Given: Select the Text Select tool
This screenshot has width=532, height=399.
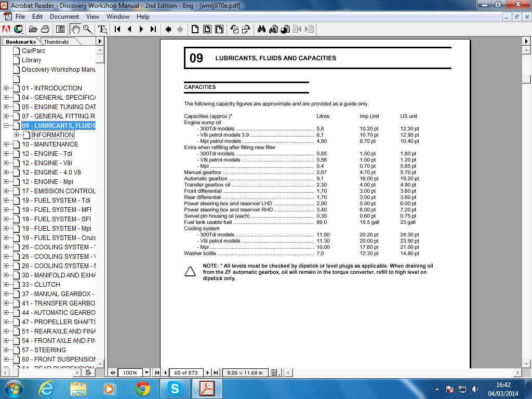Looking at the screenshot, I should pos(102,29).
